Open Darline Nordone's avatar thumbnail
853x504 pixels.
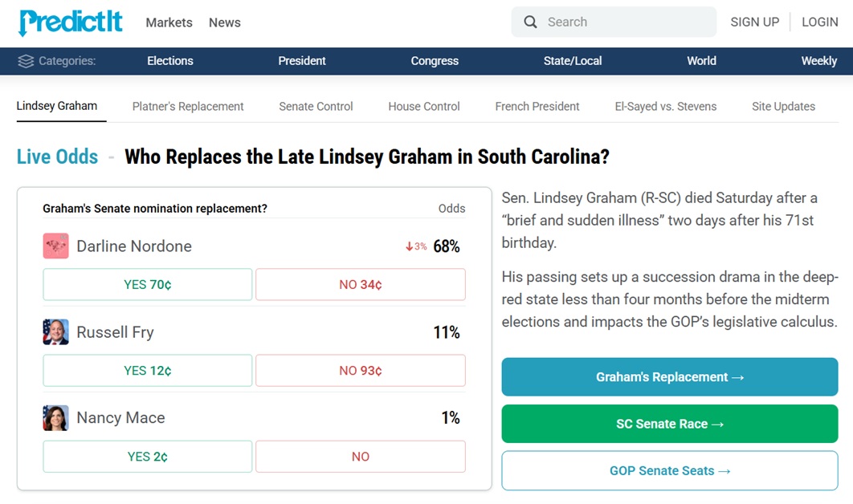pyautogui.click(x=56, y=246)
